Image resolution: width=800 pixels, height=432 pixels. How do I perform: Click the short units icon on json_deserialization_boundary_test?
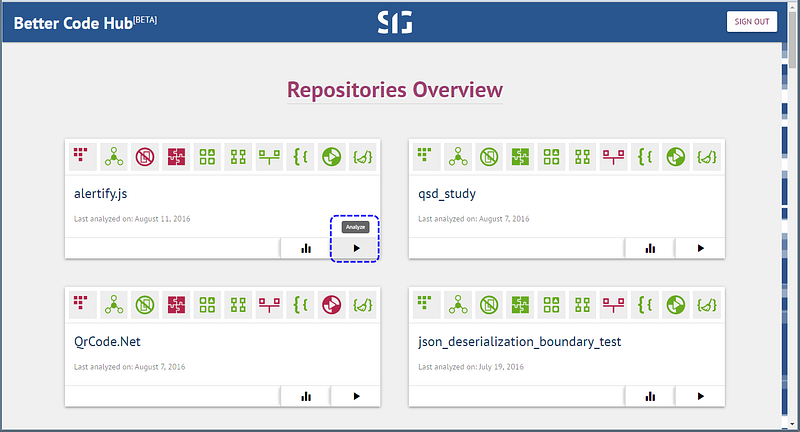[427, 304]
